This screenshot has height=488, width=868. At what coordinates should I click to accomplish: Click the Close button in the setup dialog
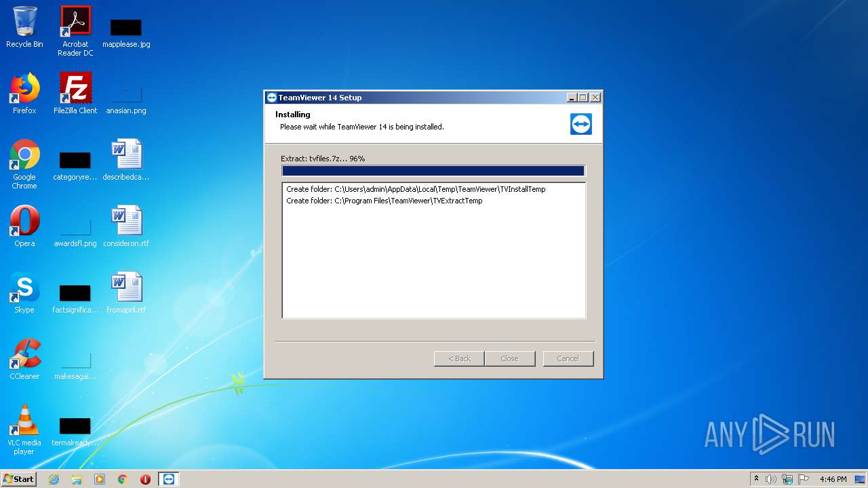pyautogui.click(x=509, y=359)
